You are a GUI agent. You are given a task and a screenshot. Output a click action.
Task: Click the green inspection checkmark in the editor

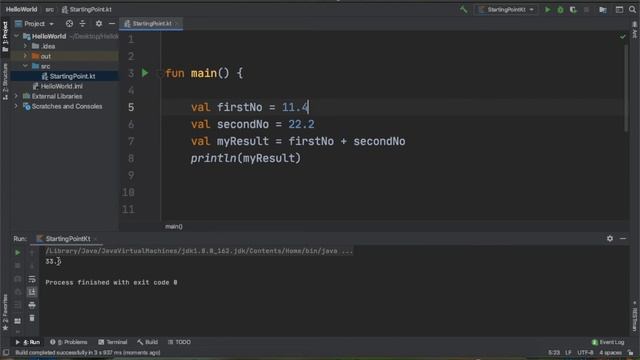[622, 37]
